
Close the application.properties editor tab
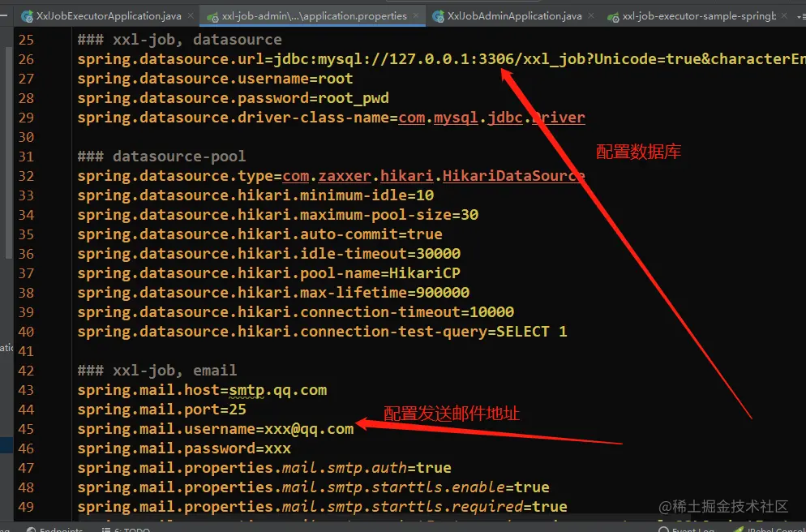click(416, 16)
